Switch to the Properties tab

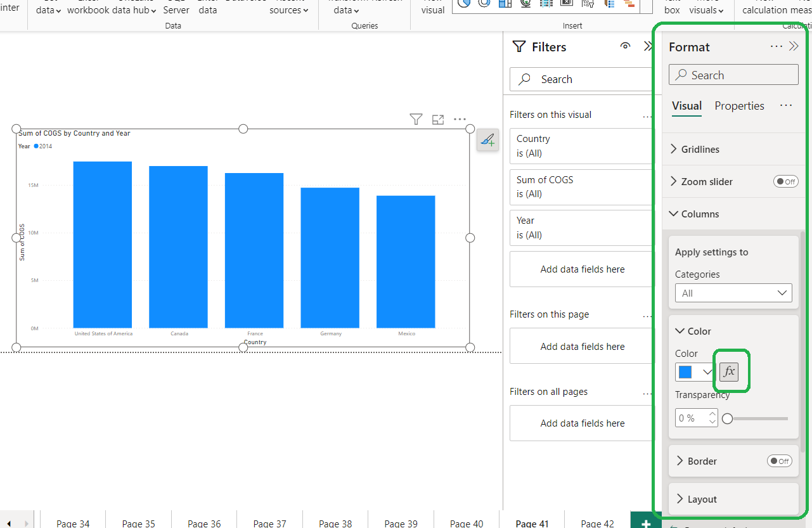(x=739, y=106)
